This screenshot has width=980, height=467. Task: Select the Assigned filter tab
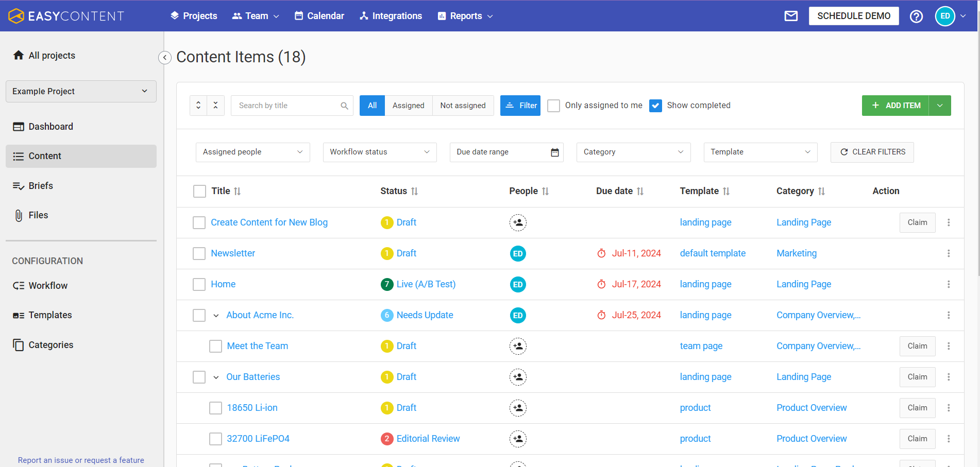tap(409, 106)
